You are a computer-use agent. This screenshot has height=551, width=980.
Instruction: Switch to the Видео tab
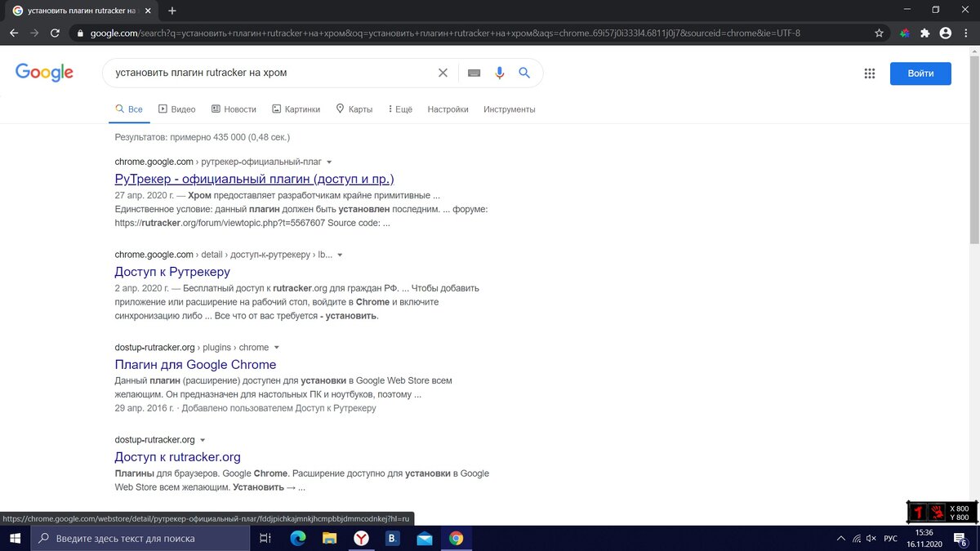(x=176, y=109)
